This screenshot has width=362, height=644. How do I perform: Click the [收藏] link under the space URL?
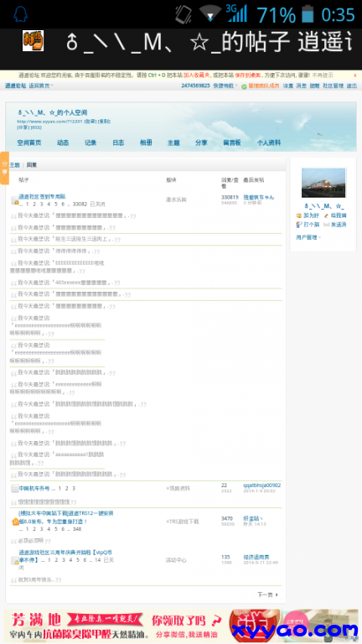click(x=90, y=122)
